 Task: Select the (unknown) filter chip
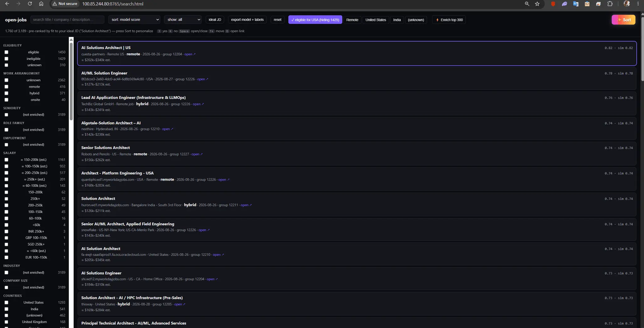(416, 20)
